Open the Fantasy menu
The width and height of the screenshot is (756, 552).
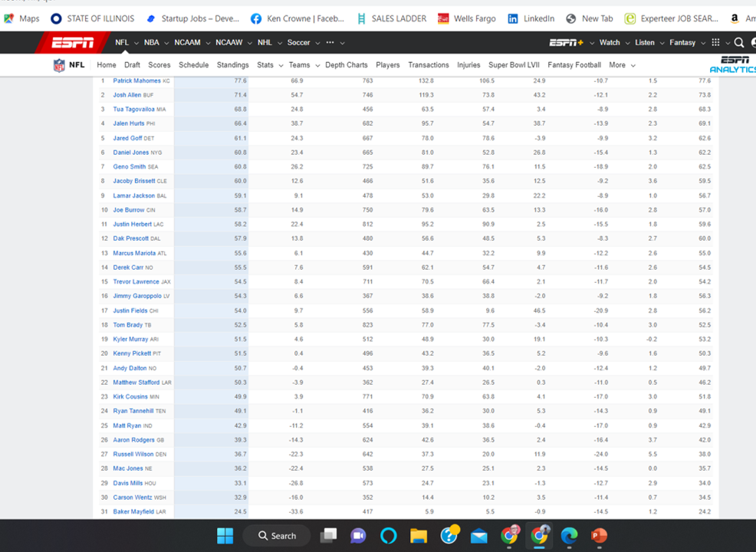tap(682, 43)
